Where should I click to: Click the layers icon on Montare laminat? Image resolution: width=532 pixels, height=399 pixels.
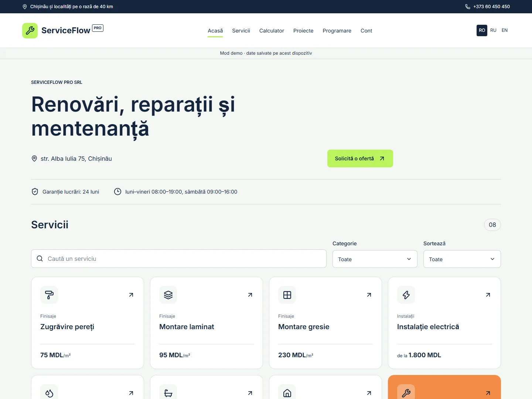coord(168,295)
